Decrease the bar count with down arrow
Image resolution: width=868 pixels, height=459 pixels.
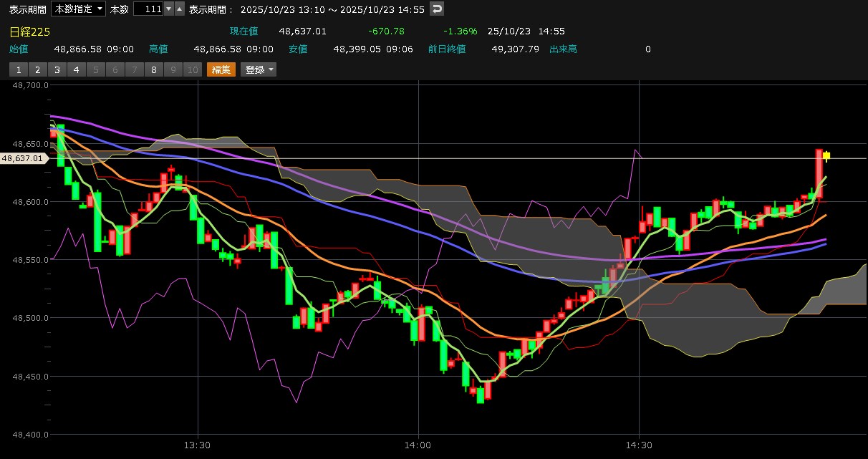pos(169,9)
